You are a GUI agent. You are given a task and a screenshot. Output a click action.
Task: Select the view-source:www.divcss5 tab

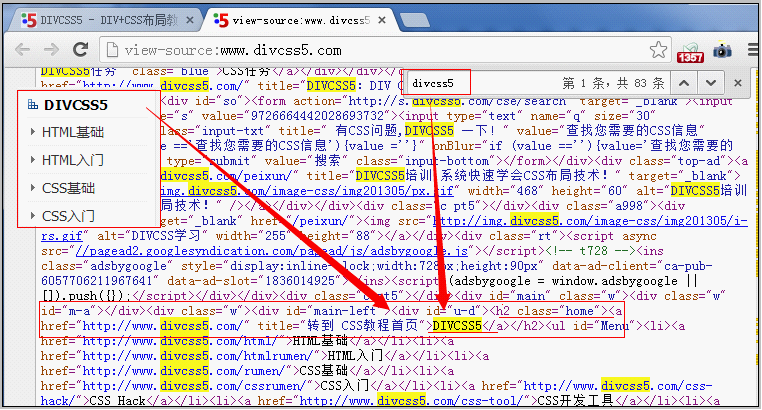(x=300, y=18)
